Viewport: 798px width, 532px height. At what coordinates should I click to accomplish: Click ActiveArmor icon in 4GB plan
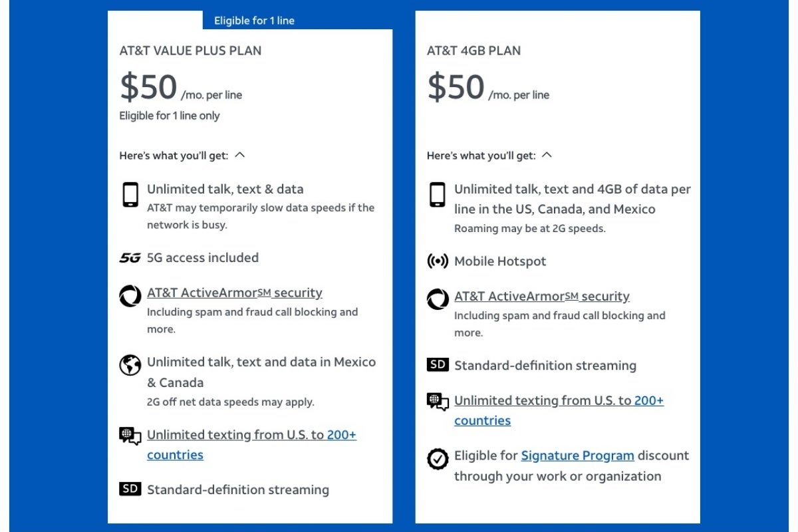click(438, 299)
